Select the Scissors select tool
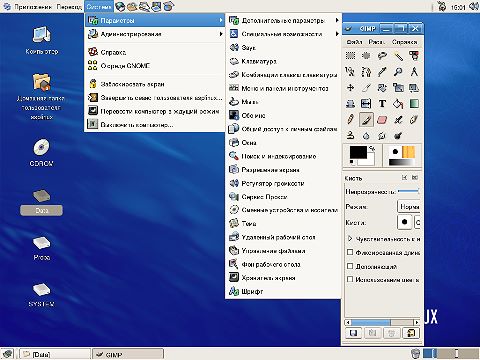The image size is (480, 360). point(350,72)
